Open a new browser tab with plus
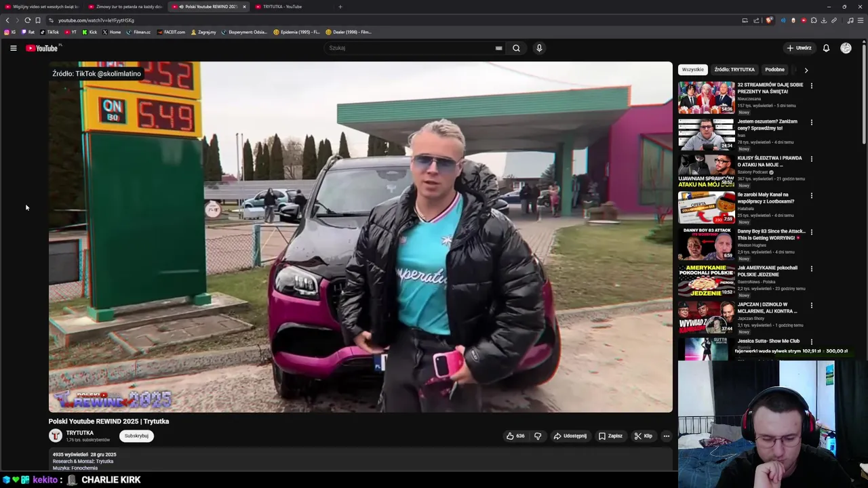 pyautogui.click(x=340, y=7)
